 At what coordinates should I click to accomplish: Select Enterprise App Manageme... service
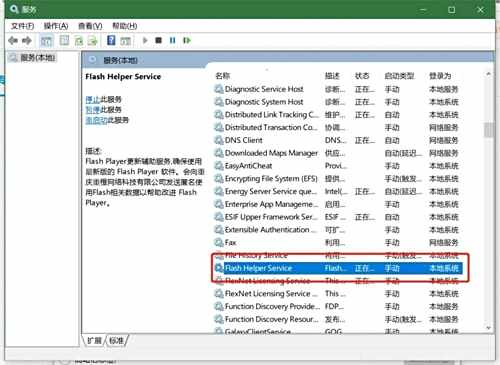(271, 204)
